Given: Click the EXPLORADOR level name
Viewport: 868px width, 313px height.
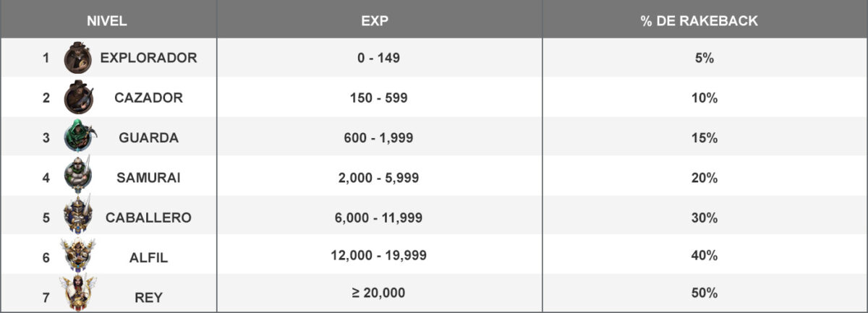Looking at the screenshot, I should tap(148, 59).
